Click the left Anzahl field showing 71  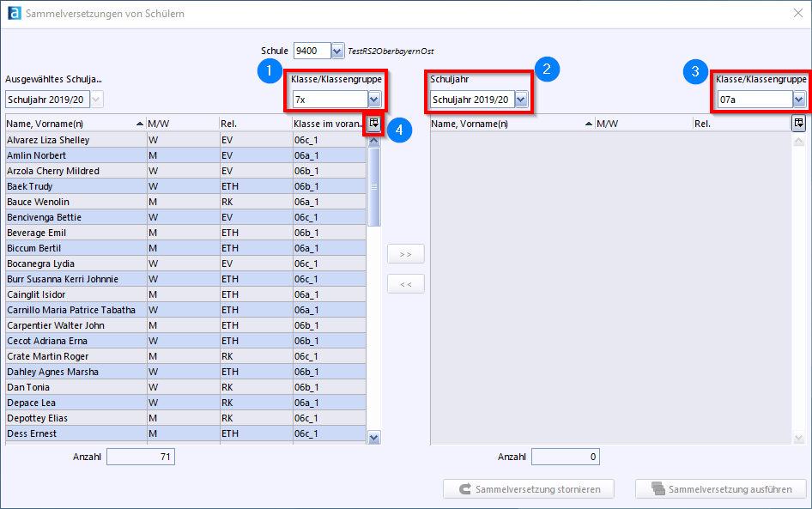(141, 457)
